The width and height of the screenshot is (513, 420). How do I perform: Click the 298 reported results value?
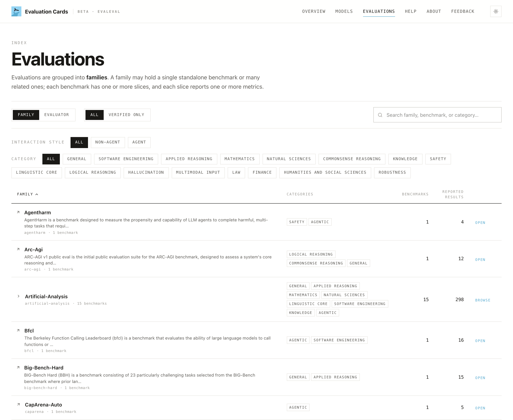(x=460, y=300)
